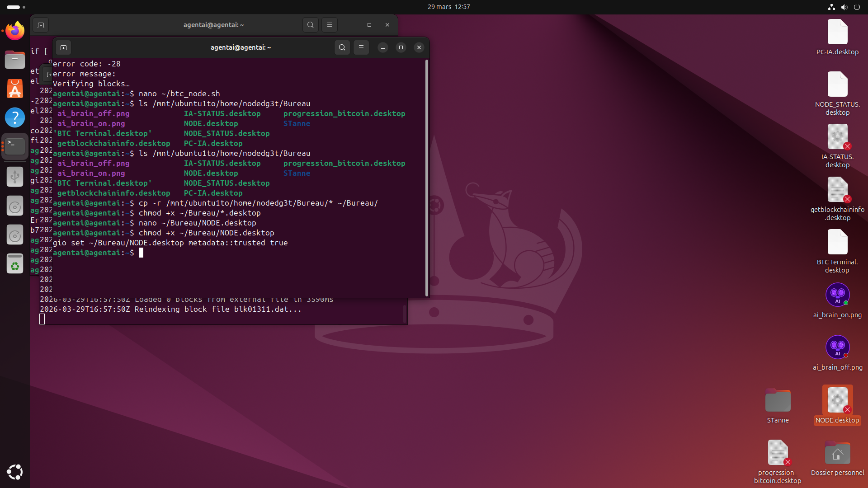
Task: Click search icon in front terminal
Action: click(x=342, y=47)
